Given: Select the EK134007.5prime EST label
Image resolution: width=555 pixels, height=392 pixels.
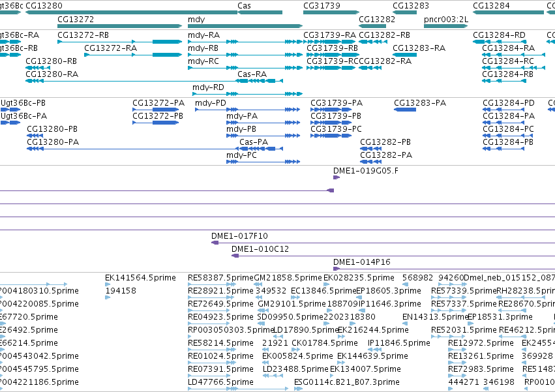Looking at the screenshot, I should click(x=366, y=369).
